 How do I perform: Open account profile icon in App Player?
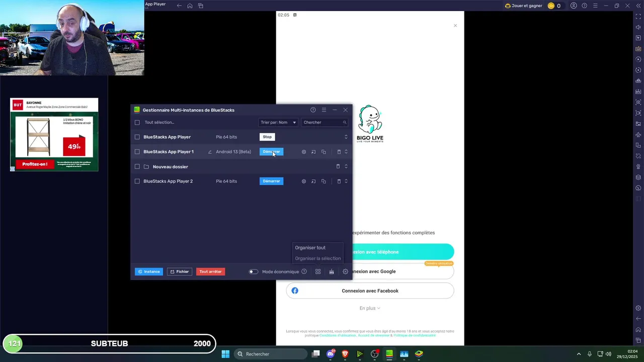click(574, 6)
